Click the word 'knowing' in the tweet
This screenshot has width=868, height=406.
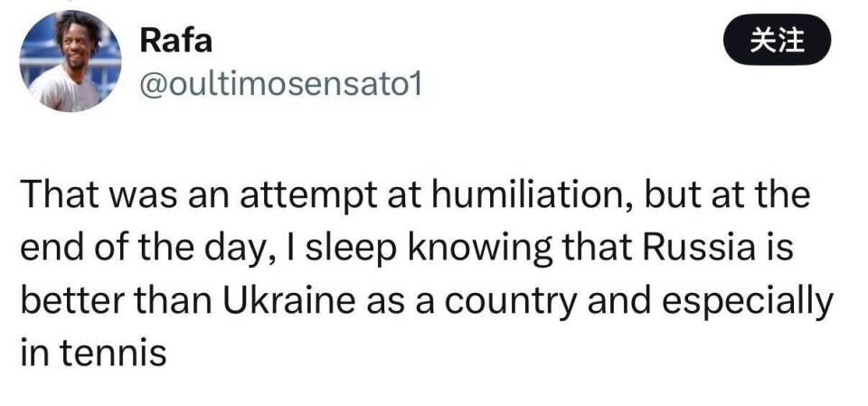[x=458, y=249]
